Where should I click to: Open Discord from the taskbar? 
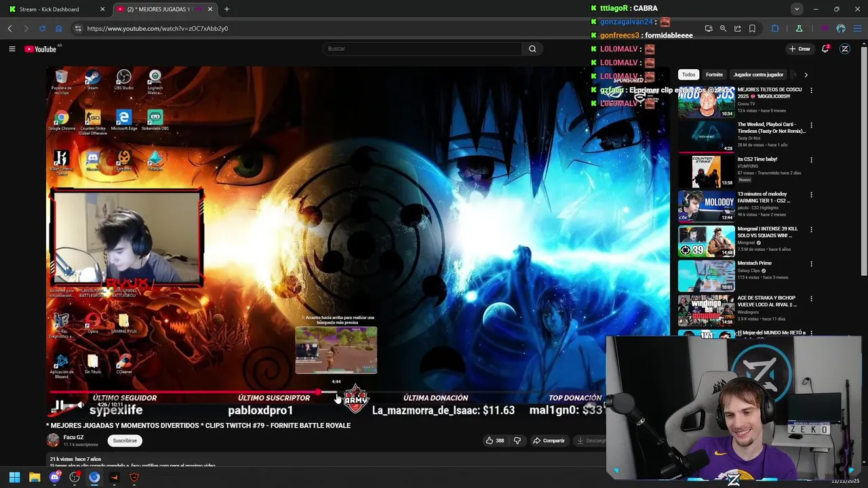pyautogui.click(x=55, y=477)
